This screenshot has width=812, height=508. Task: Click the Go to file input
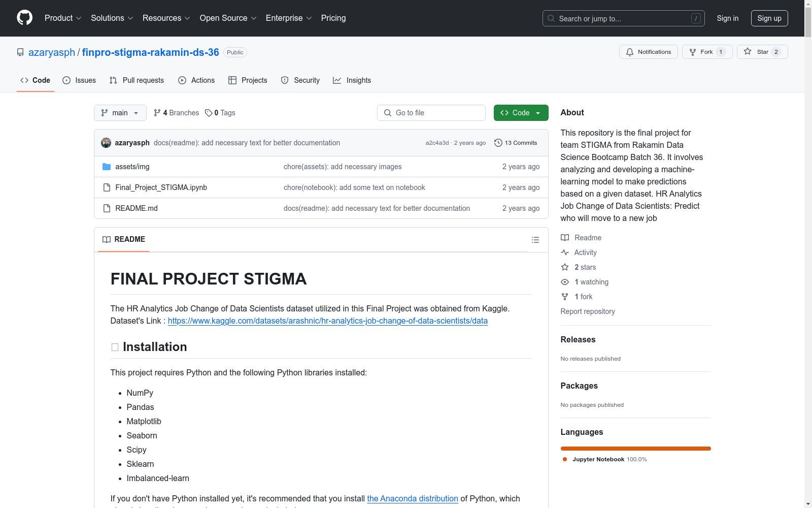pyautogui.click(x=431, y=113)
